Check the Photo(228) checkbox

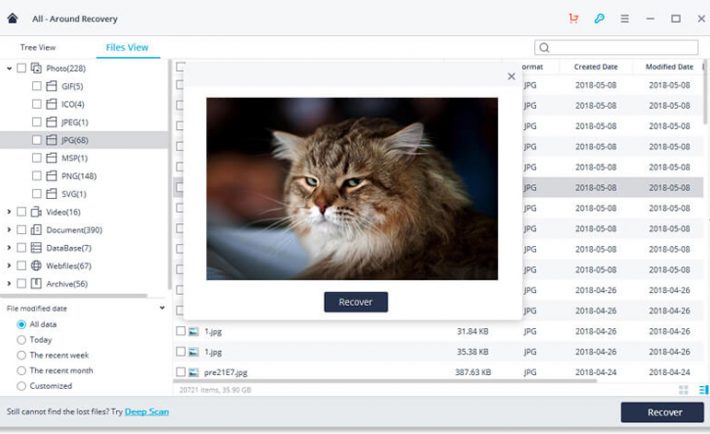point(21,68)
